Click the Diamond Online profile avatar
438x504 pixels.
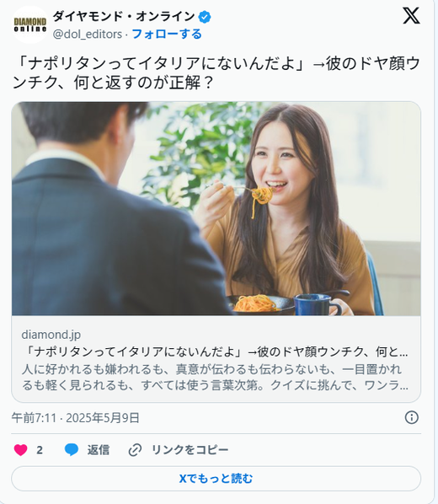pyautogui.click(x=30, y=24)
